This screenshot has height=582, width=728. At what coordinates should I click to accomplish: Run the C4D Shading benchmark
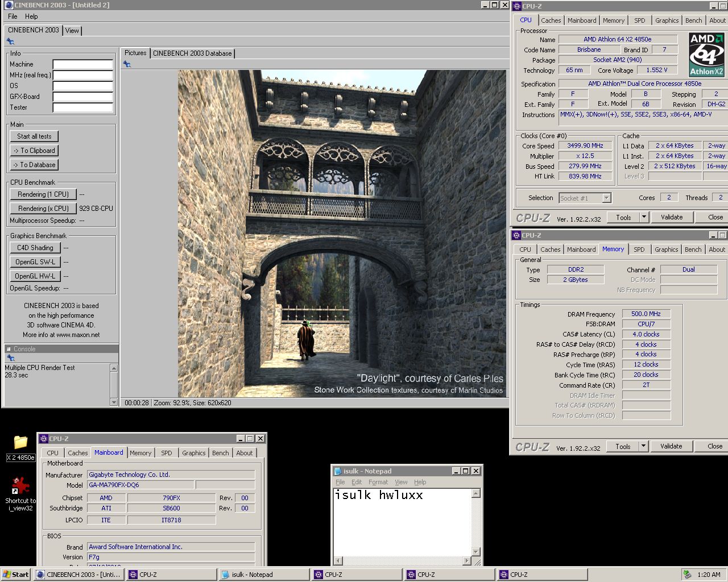35,248
